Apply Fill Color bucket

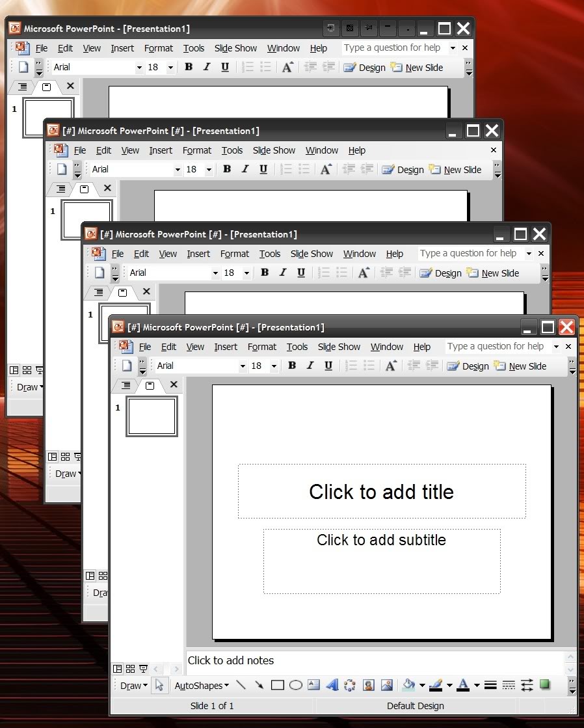(x=408, y=685)
